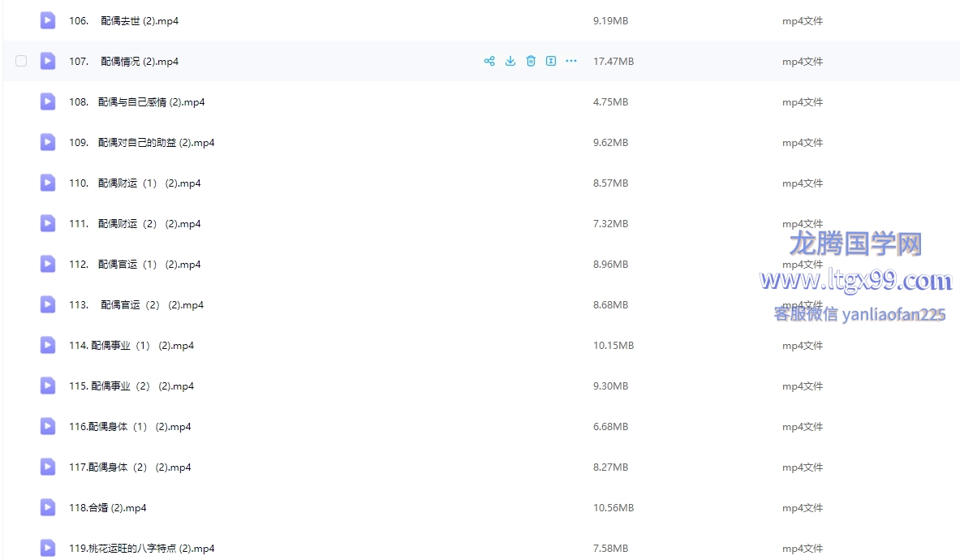Open file 119.桃花运旺的八字特点 (2).mp4
The height and width of the screenshot is (560, 960).
coord(141,549)
